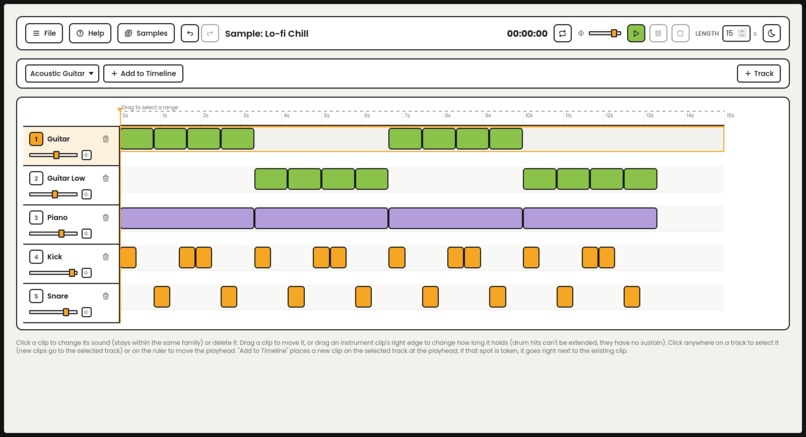Delete the Snare track
The height and width of the screenshot is (437, 806).
(106, 296)
